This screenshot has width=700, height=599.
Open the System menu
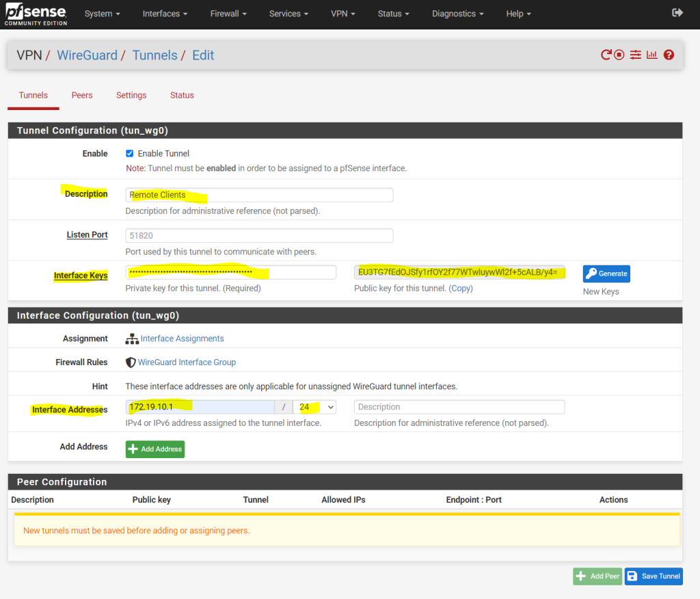pyautogui.click(x=103, y=14)
